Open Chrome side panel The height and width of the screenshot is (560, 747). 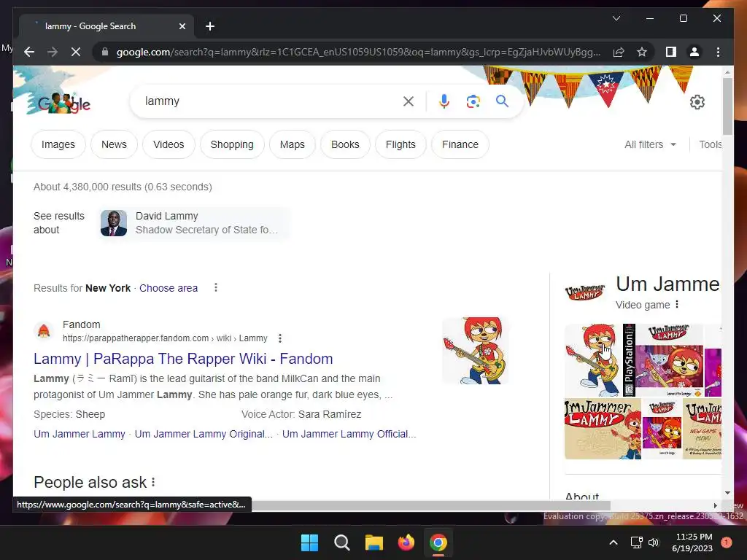click(x=671, y=52)
